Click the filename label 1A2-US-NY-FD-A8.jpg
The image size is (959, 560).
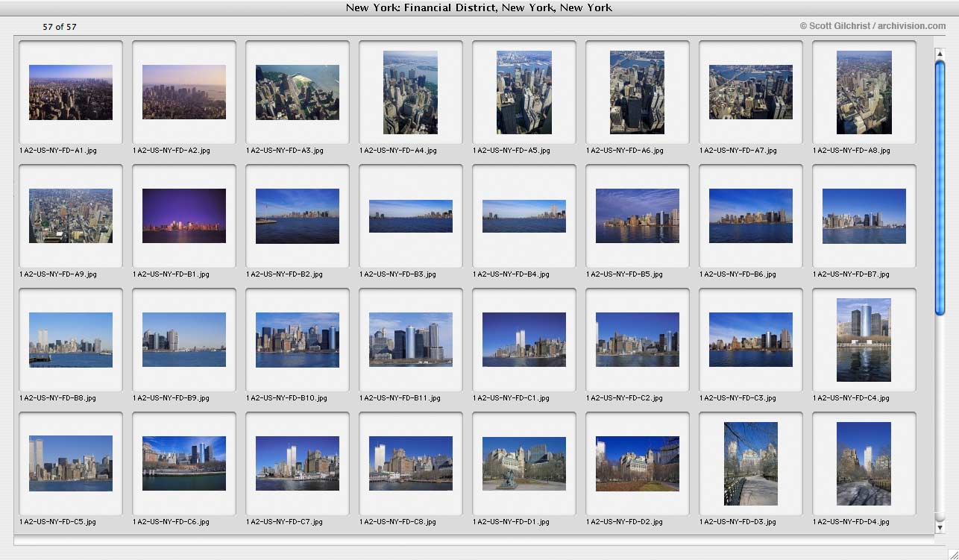pyautogui.click(x=852, y=151)
